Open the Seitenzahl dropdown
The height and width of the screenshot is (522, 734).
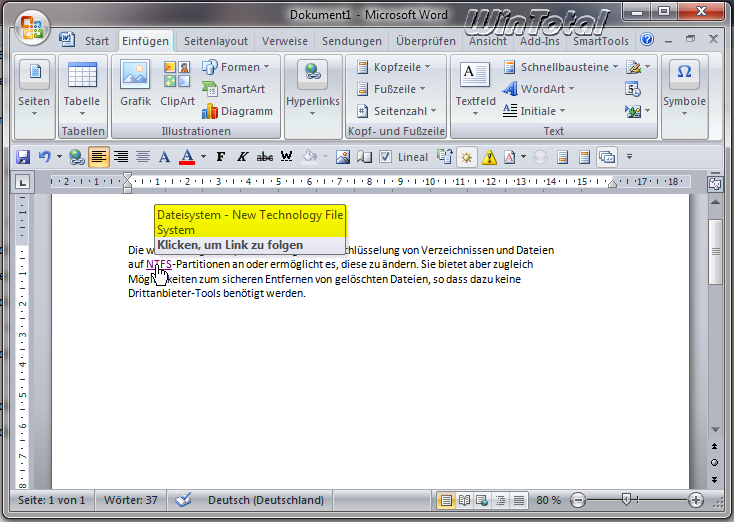396,111
